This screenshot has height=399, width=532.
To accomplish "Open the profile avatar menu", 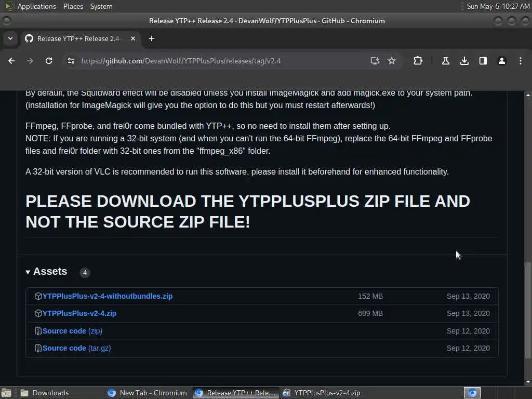I will pos(502,61).
